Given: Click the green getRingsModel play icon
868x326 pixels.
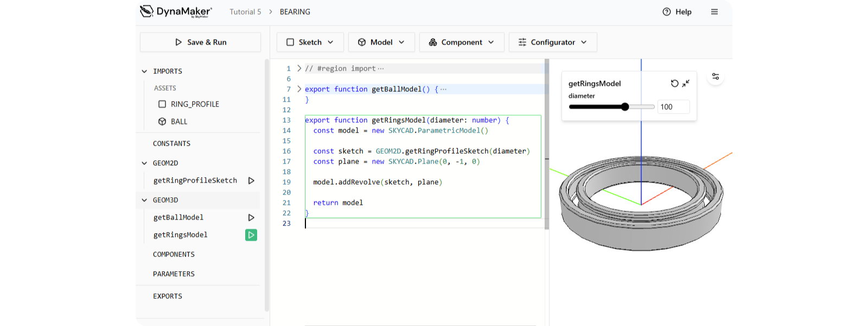Looking at the screenshot, I should 251,235.
